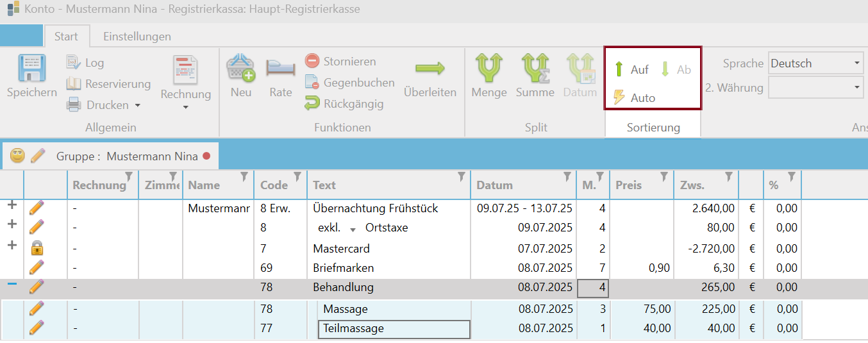Screen dimensions: 868x343
Task: Expand the Übernachtung Frühstück row
Action: tap(12, 205)
